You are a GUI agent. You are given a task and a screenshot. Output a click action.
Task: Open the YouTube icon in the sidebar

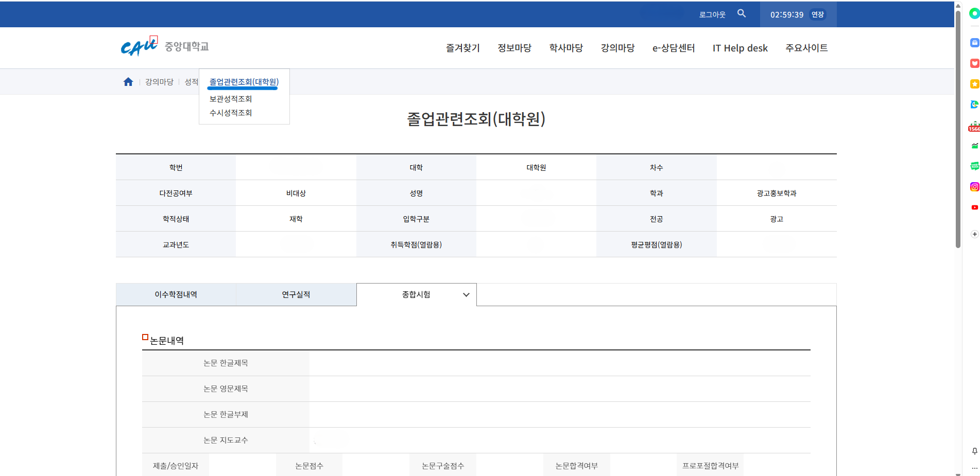(974, 207)
